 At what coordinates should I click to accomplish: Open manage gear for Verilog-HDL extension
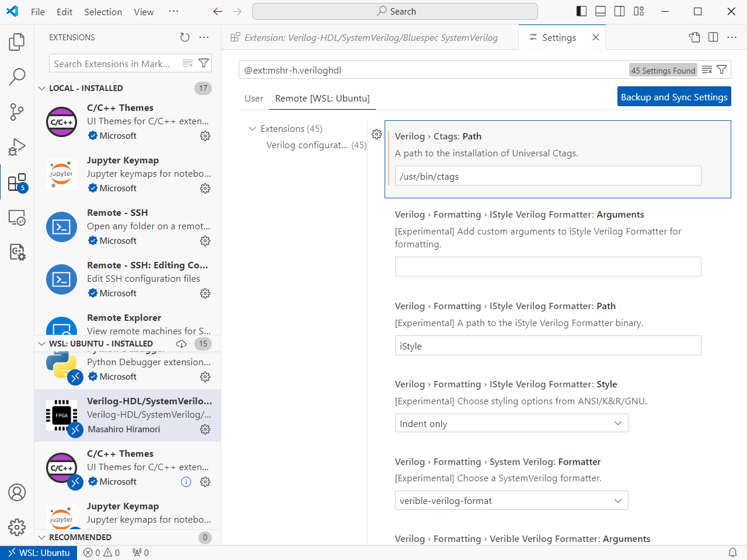point(205,429)
